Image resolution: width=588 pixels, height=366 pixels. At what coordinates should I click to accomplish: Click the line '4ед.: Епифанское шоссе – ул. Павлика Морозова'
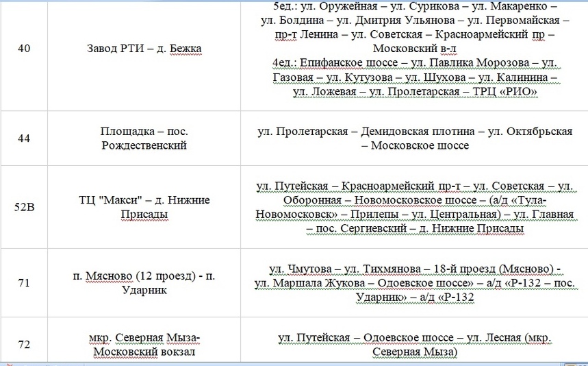[x=415, y=62]
